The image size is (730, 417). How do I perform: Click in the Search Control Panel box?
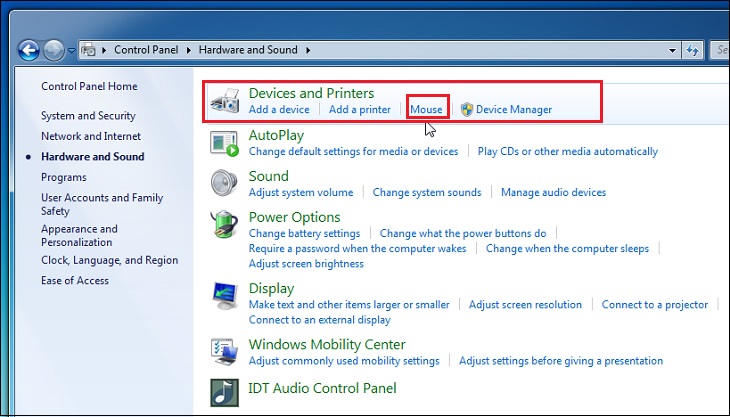[719, 50]
